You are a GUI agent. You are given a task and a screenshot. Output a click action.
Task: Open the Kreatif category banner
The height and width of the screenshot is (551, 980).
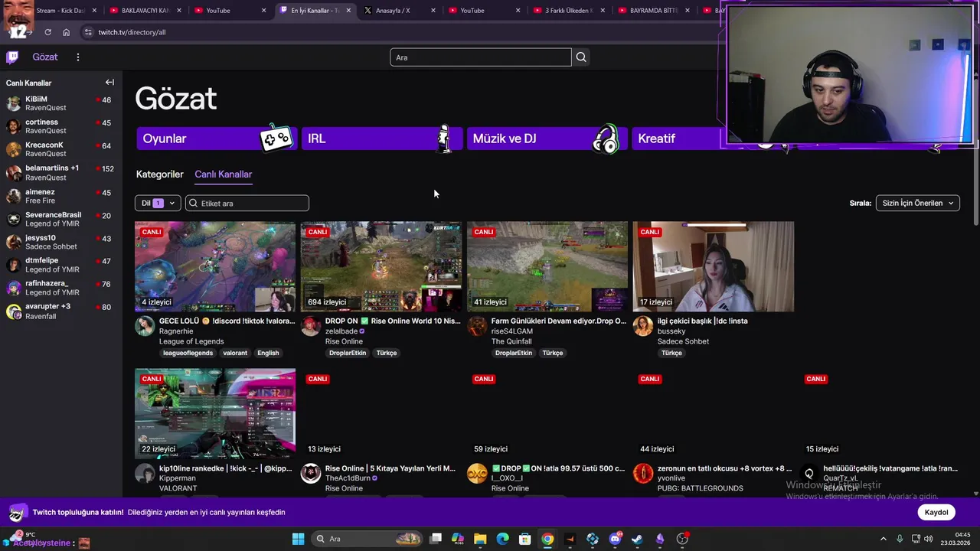(677, 139)
